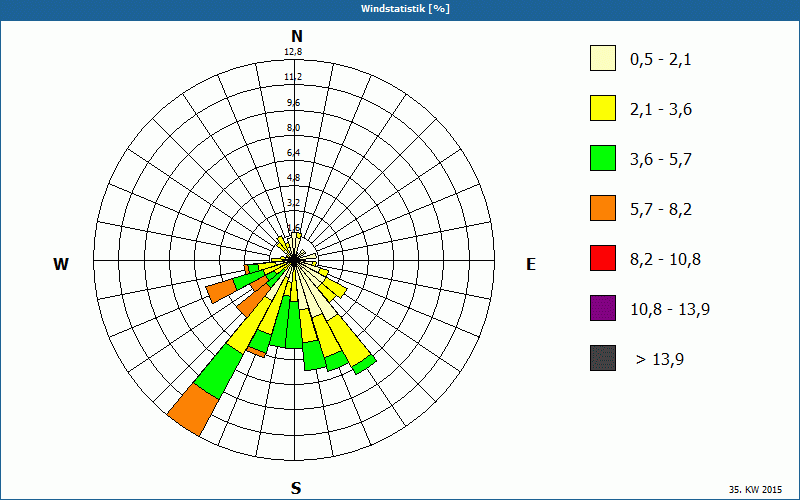Screen dimensions: 800x500
Task: Click the 12,8 axis scale label
Action: 293,52
